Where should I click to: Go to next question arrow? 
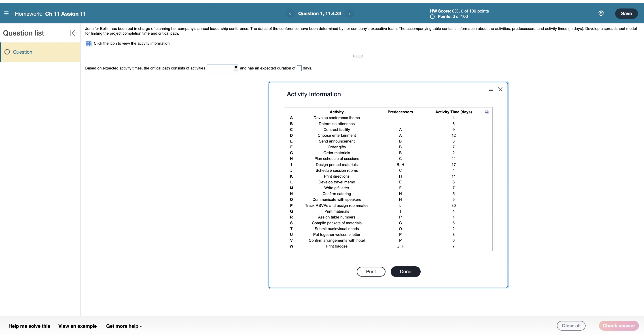[x=349, y=13]
